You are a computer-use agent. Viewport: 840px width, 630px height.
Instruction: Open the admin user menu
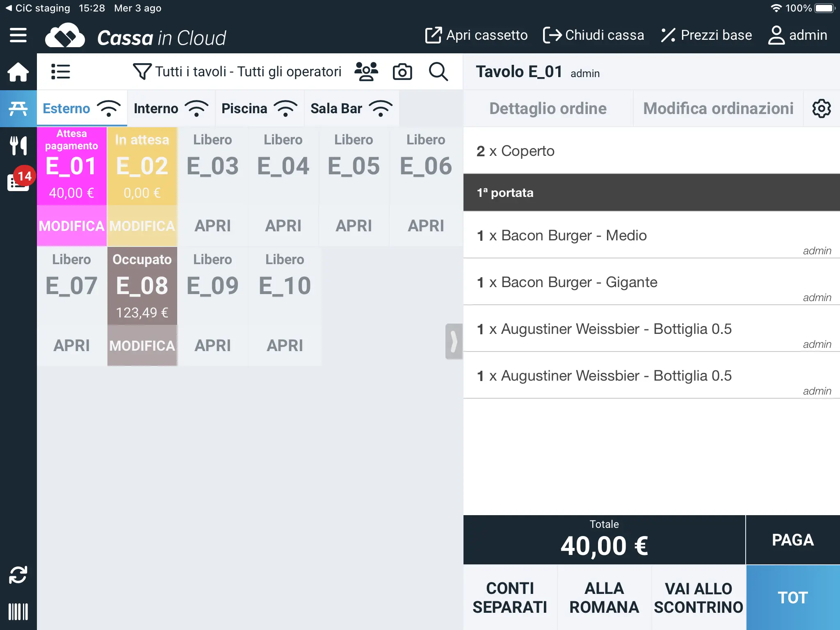797,35
